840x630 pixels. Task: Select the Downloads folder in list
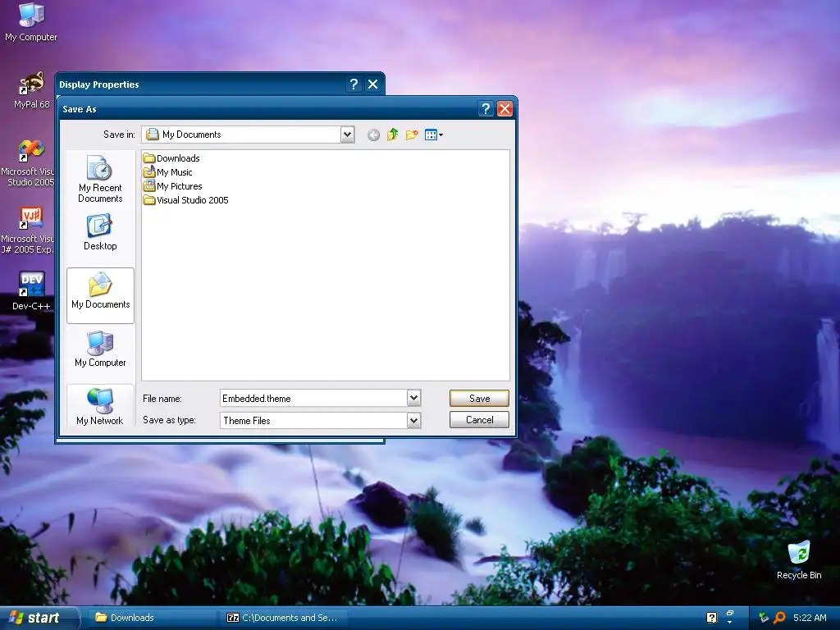[x=171, y=158]
